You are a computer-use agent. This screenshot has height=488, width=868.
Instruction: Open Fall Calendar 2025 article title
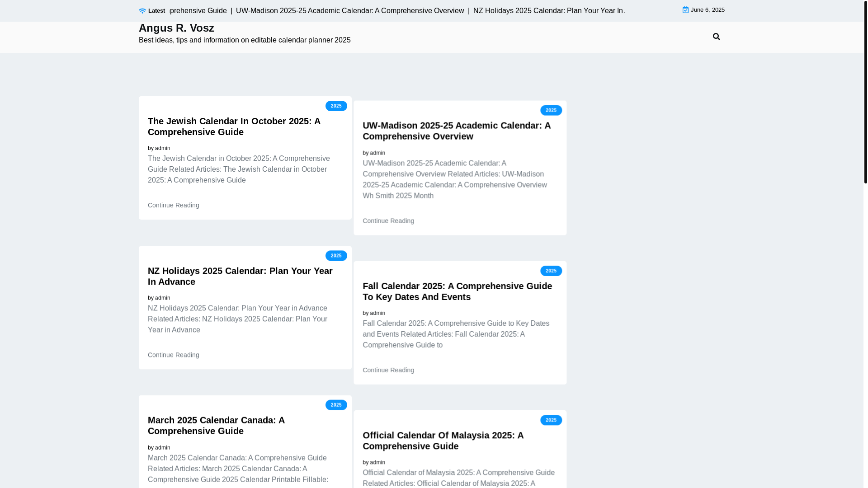457,291
